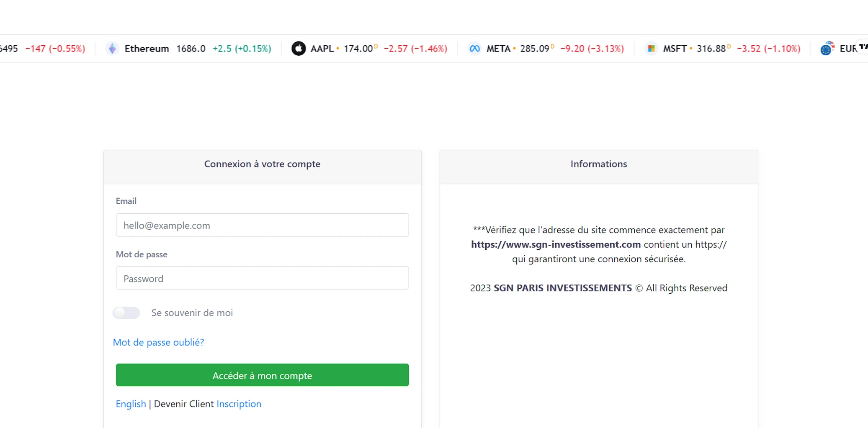Click the bold sgn-investissement.com URL text

[x=556, y=244]
